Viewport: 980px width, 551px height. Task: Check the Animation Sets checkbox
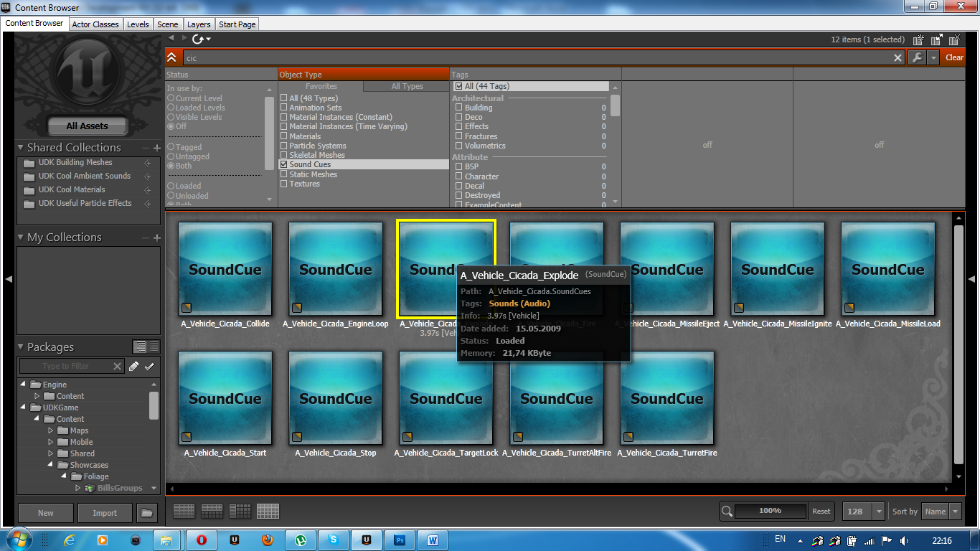coord(284,108)
